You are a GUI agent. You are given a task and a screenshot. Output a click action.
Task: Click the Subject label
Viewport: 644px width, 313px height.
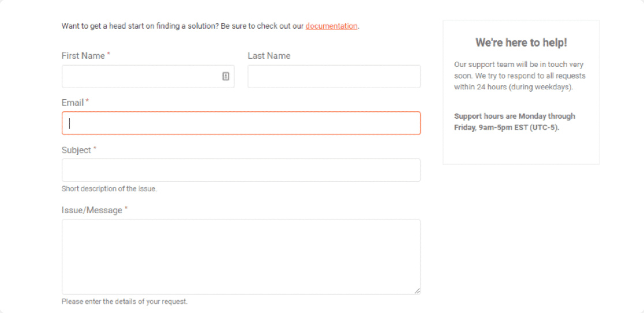[x=76, y=150]
